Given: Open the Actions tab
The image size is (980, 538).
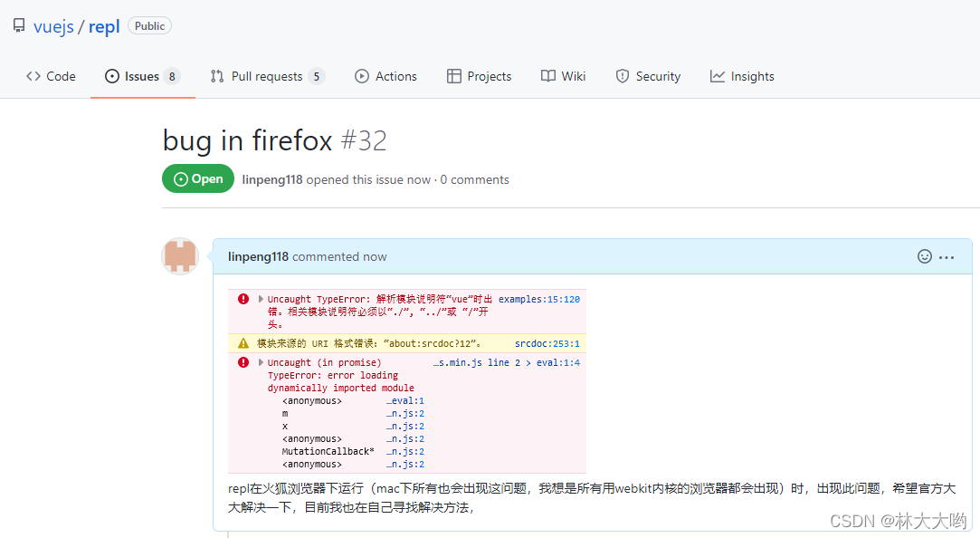Looking at the screenshot, I should click(x=385, y=76).
